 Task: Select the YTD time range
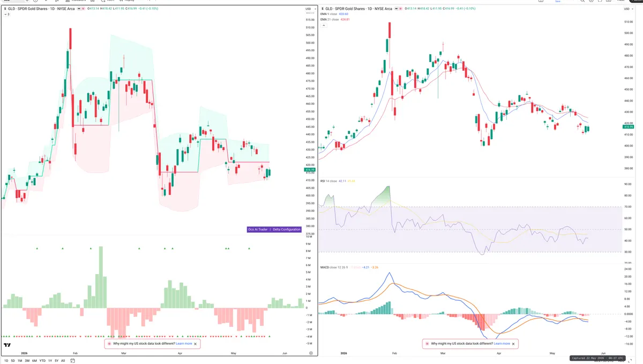pyautogui.click(x=42, y=361)
